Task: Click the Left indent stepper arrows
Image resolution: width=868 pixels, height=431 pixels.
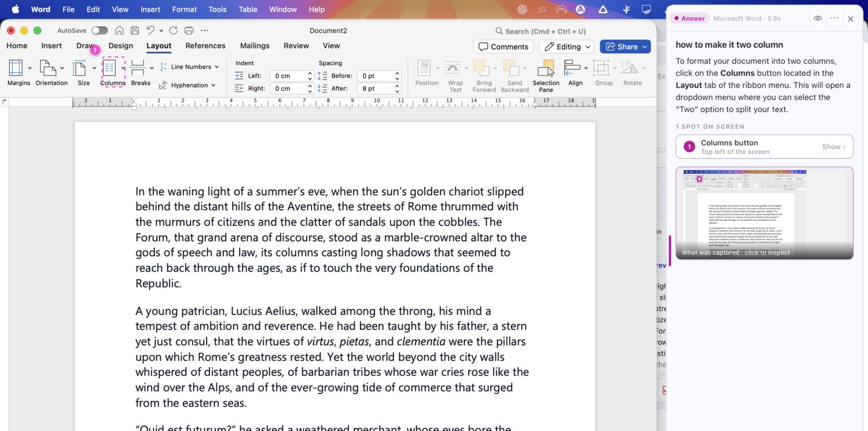Action: click(310, 76)
